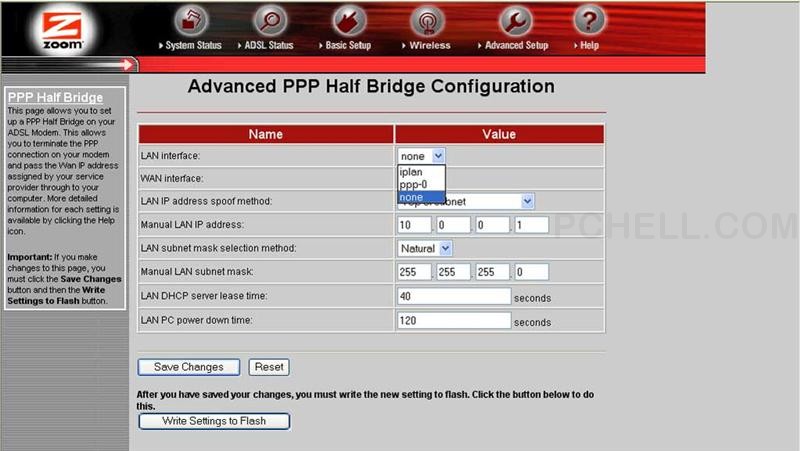Open the LAN IP address spoof method dropdown
The height and width of the screenshot is (451, 800).
pos(527,201)
